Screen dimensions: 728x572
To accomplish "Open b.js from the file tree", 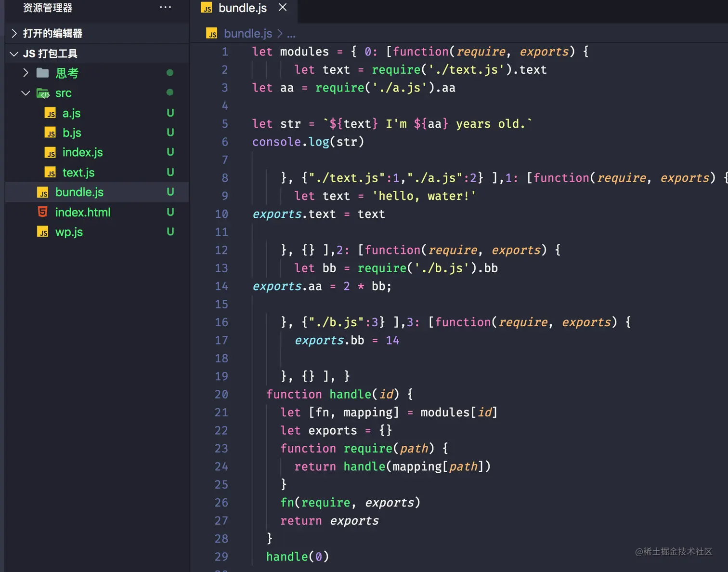I will coord(72,133).
